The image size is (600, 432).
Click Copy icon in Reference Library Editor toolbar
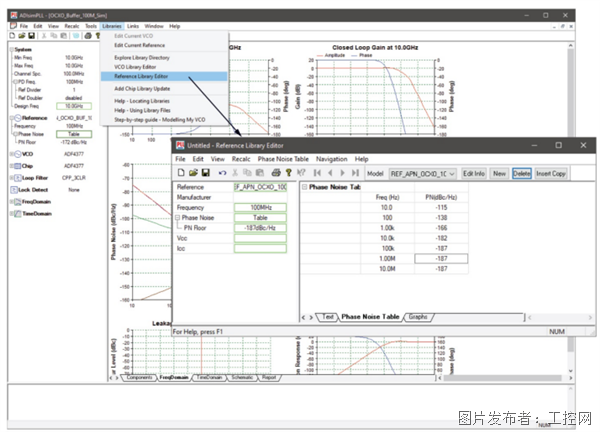click(247, 173)
